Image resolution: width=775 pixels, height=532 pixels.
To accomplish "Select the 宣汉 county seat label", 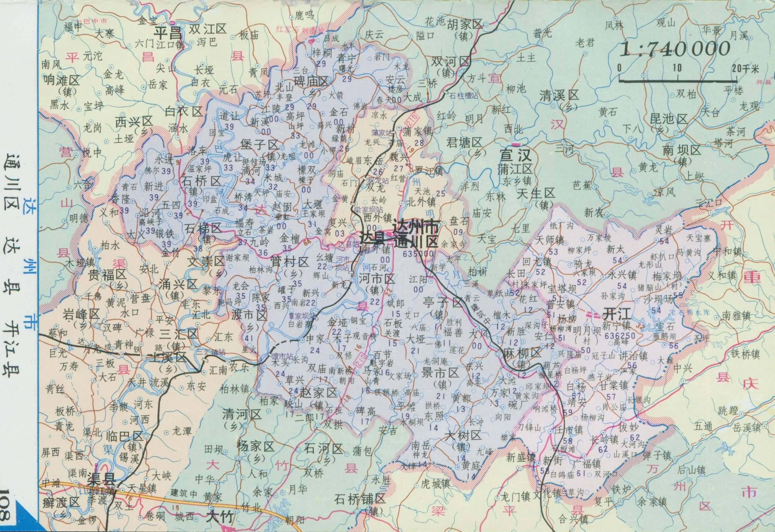I will (515, 156).
